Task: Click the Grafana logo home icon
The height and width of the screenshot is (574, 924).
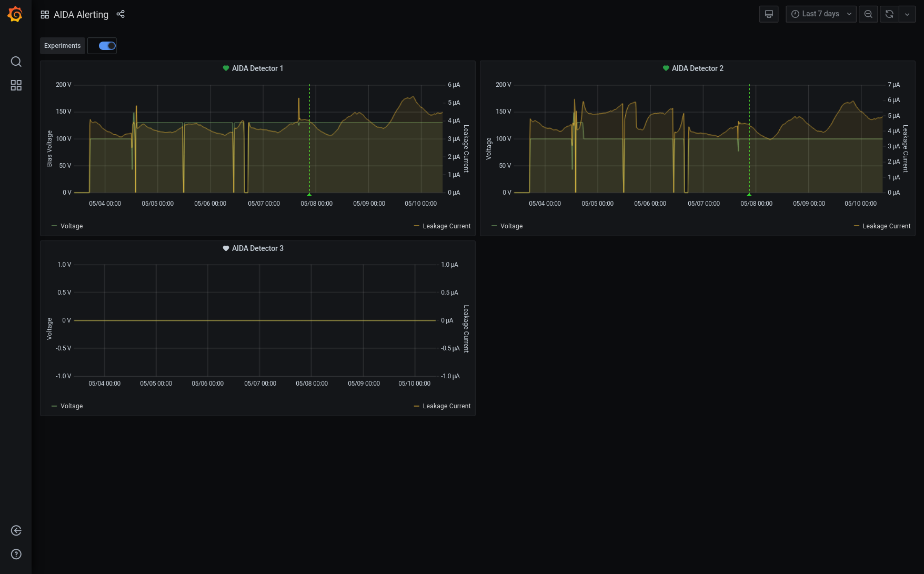Action: pos(15,14)
